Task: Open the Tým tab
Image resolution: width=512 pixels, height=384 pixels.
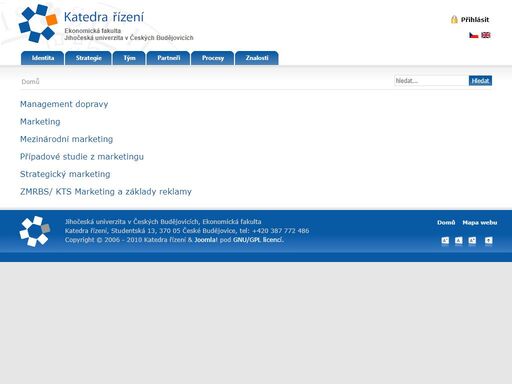Action: point(129,58)
